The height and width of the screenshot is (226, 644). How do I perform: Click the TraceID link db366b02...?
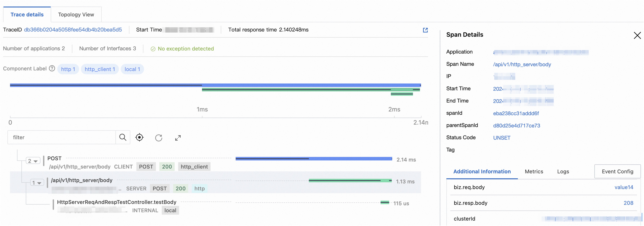(73, 30)
